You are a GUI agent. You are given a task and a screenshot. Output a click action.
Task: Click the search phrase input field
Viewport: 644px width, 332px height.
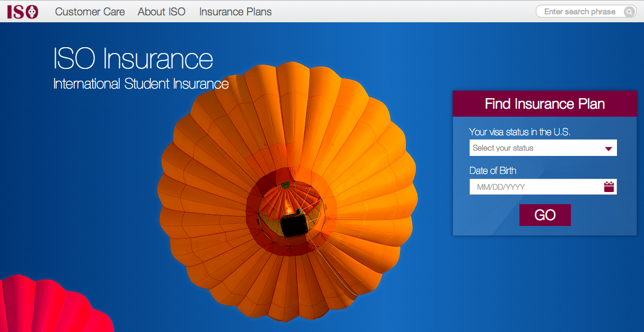point(586,12)
